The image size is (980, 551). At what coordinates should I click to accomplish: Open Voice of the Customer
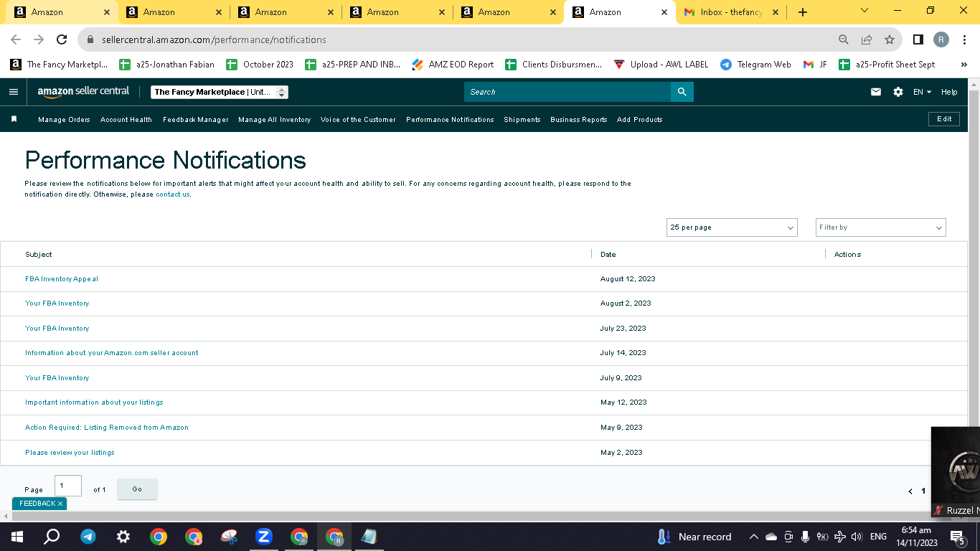pos(358,120)
